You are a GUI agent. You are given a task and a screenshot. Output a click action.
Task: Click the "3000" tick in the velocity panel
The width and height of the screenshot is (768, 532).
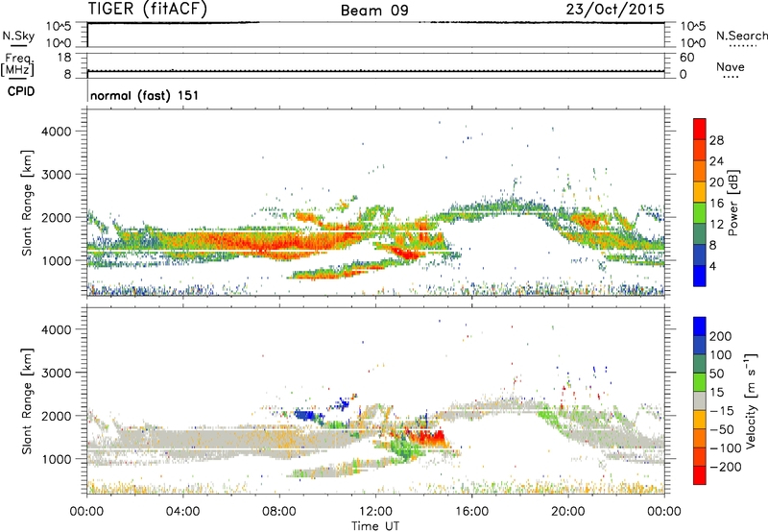(x=57, y=373)
